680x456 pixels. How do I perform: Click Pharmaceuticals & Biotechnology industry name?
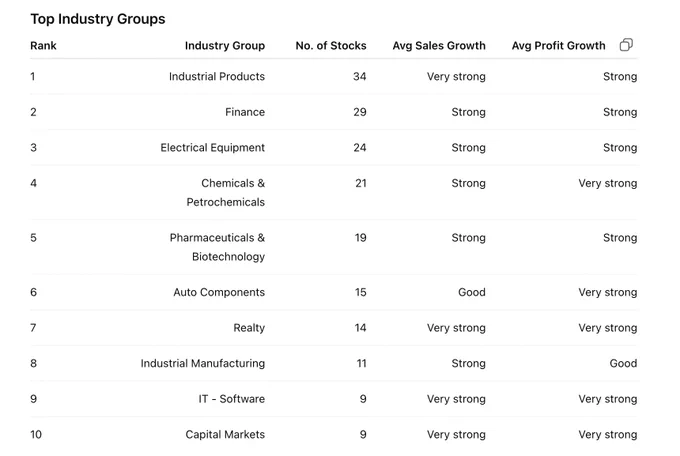point(217,247)
